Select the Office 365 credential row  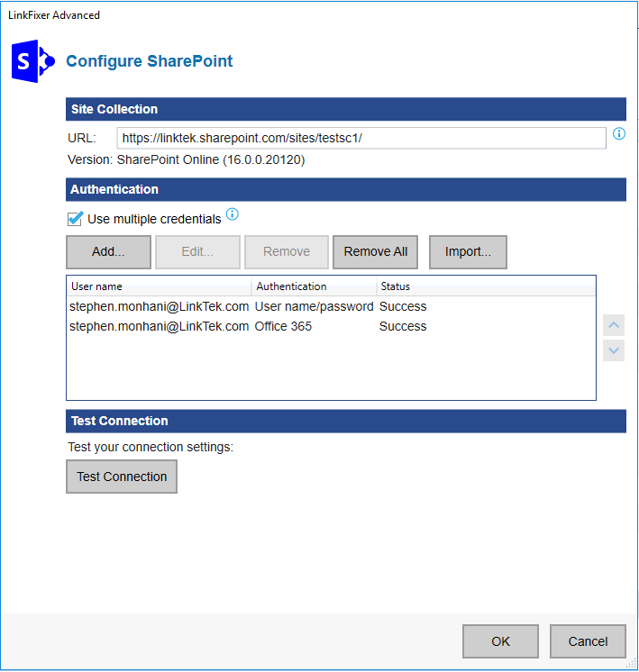(x=331, y=326)
